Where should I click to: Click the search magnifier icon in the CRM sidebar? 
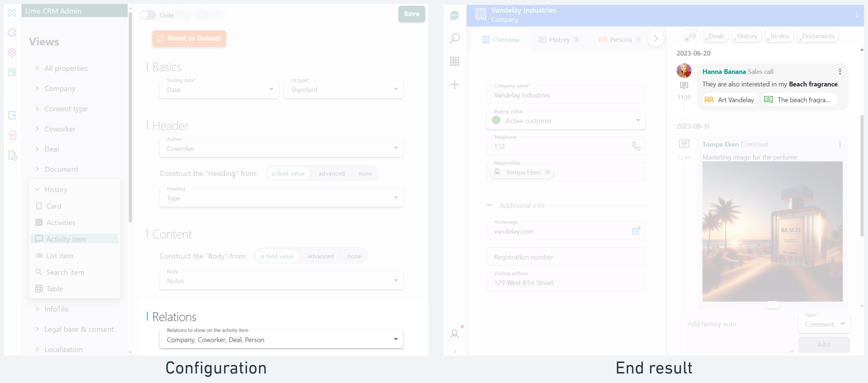(x=455, y=38)
